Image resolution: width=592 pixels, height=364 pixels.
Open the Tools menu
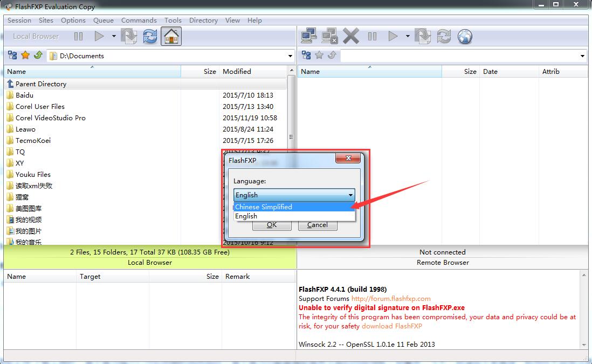tap(173, 20)
